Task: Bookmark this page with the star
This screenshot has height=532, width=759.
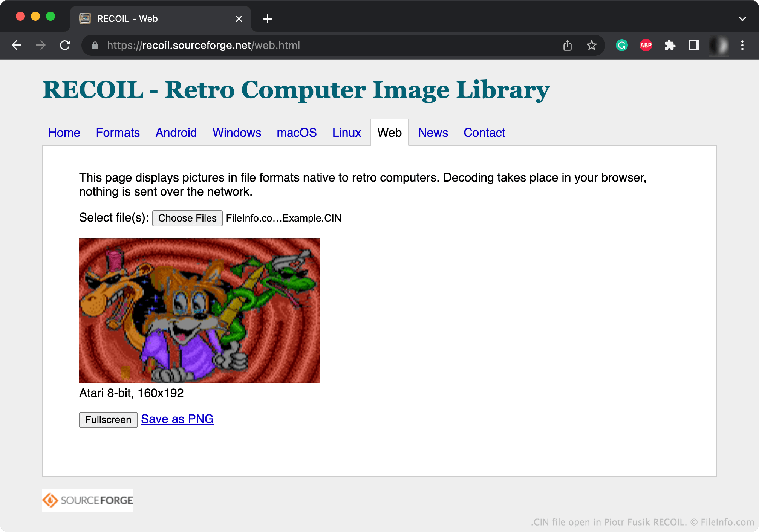Action: click(x=591, y=46)
